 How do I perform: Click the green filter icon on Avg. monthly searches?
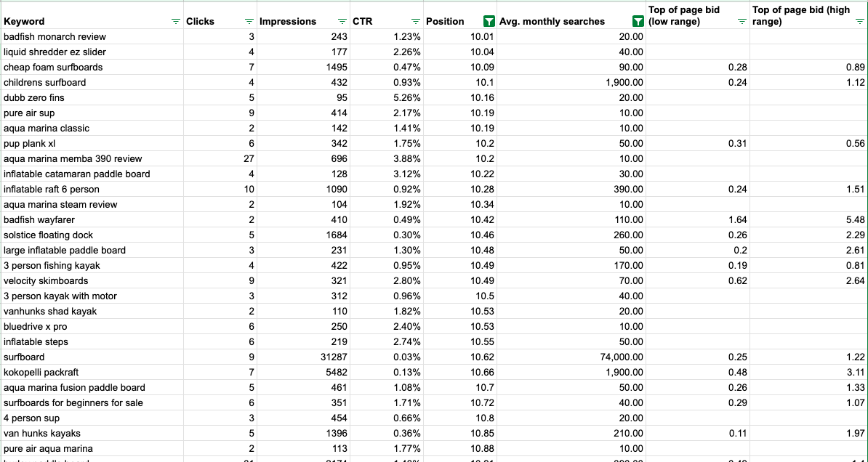pyautogui.click(x=638, y=22)
